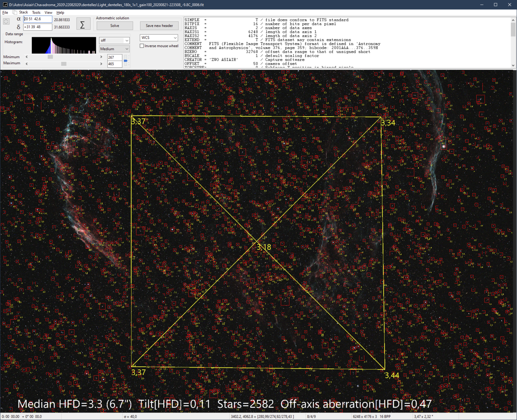The image size is (517, 420).
Task: Open the View menu
Action: point(48,13)
